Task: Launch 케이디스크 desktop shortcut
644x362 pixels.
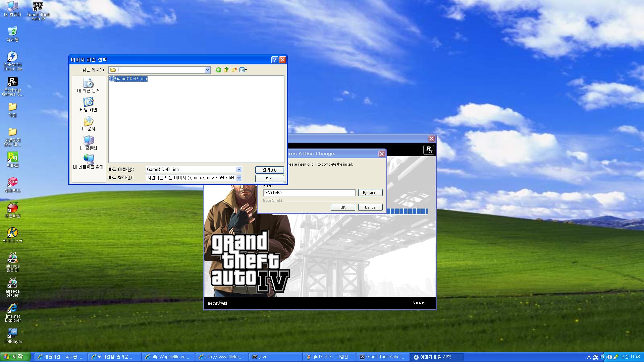Action: pos(12,235)
